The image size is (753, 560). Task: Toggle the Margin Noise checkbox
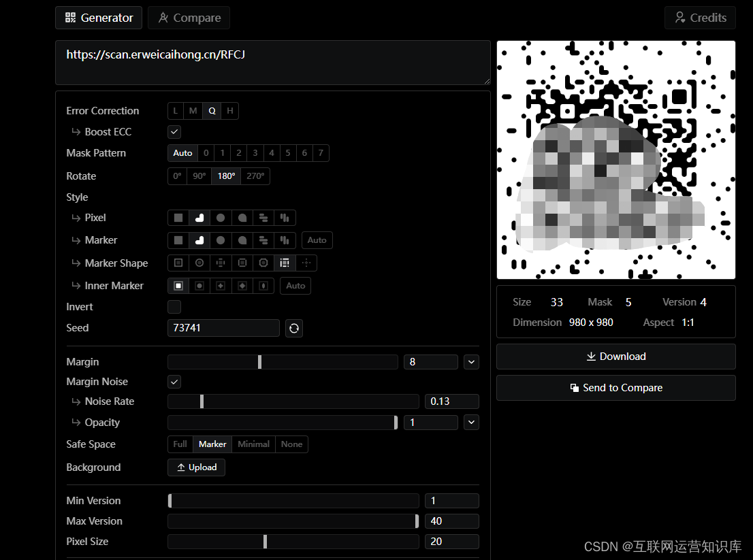click(174, 382)
